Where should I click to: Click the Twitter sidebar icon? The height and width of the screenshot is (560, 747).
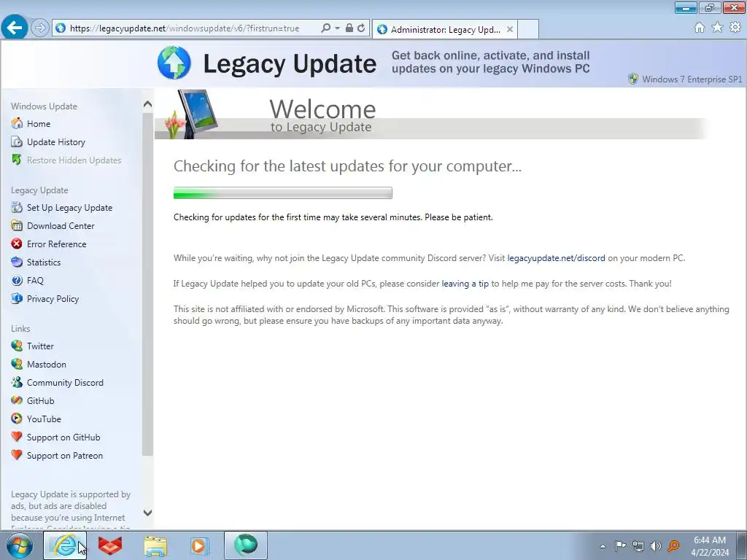[17, 346]
